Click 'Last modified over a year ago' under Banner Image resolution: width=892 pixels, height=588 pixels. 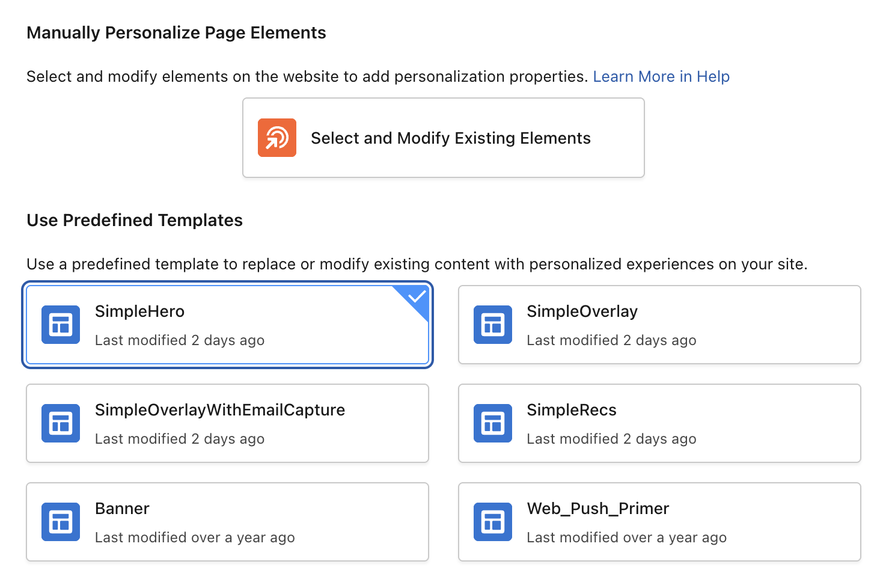pyautogui.click(x=195, y=537)
